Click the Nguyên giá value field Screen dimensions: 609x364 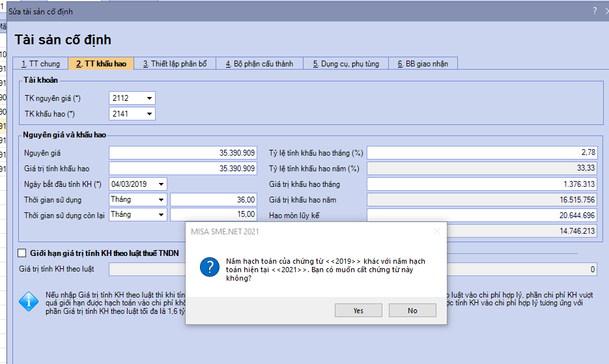[x=182, y=153]
